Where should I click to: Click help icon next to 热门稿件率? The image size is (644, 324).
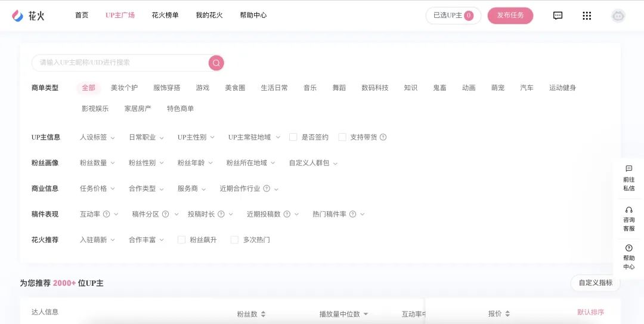coord(352,214)
